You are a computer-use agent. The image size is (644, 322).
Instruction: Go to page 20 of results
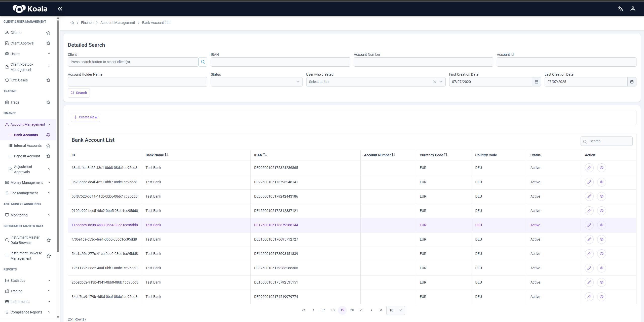click(x=352, y=310)
